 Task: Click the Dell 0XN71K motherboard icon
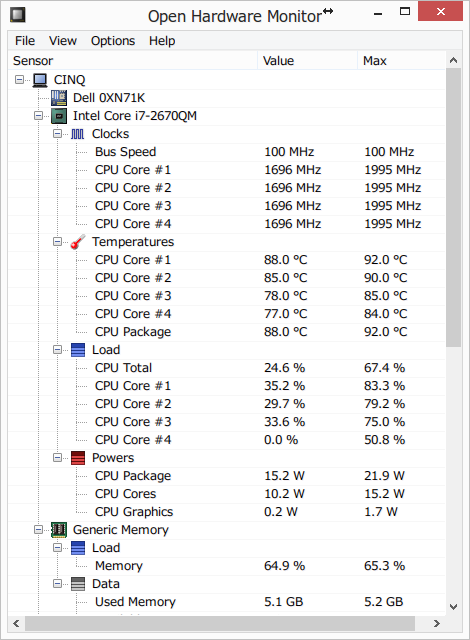pyautogui.click(x=59, y=98)
